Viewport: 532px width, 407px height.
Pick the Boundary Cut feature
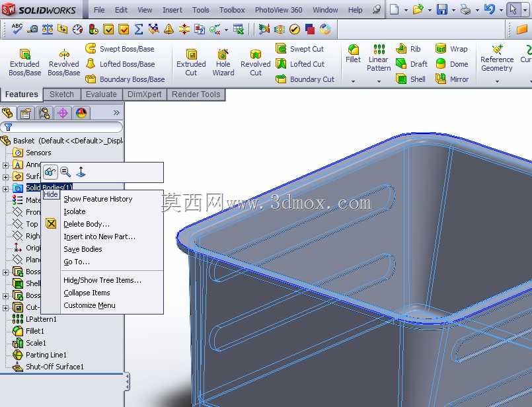305,79
